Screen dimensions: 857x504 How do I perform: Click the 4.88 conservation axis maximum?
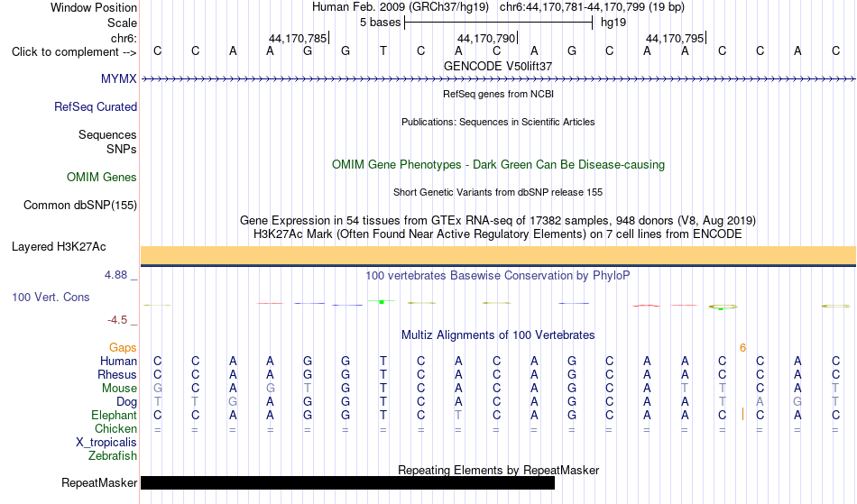(115, 275)
